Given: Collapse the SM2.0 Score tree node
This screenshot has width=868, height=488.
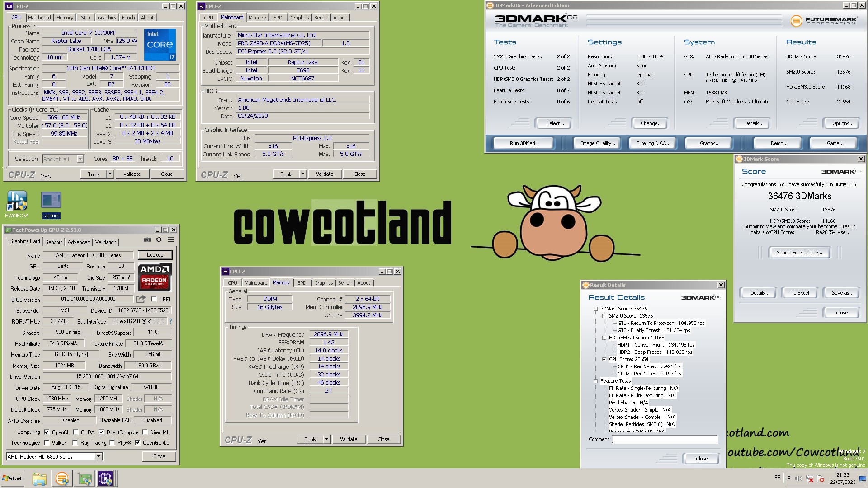Looking at the screenshot, I should [604, 316].
